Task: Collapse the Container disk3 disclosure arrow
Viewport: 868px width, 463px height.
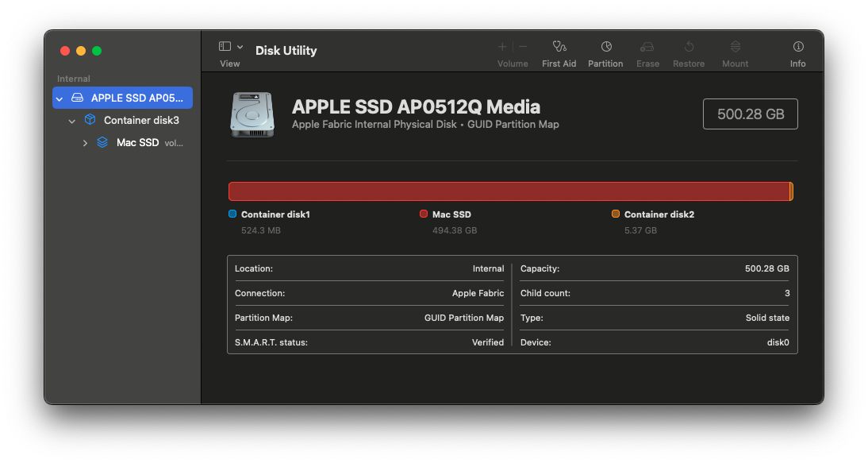Action: (x=72, y=121)
